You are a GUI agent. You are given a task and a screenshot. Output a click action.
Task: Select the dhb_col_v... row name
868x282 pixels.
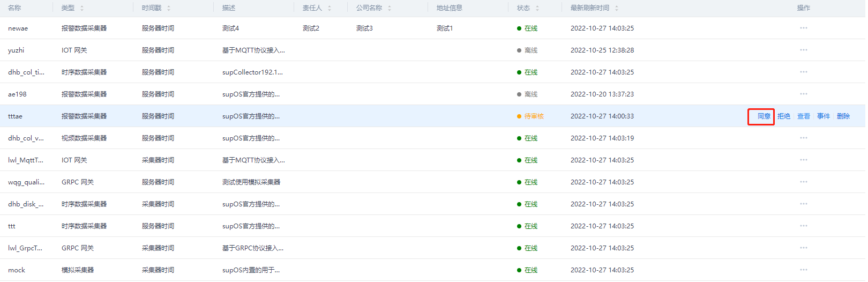click(26, 138)
